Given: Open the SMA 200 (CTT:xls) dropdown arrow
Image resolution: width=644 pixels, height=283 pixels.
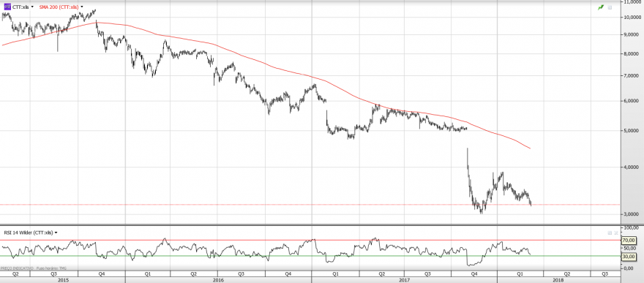Looking at the screenshot, I should pyautogui.click(x=82, y=7).
